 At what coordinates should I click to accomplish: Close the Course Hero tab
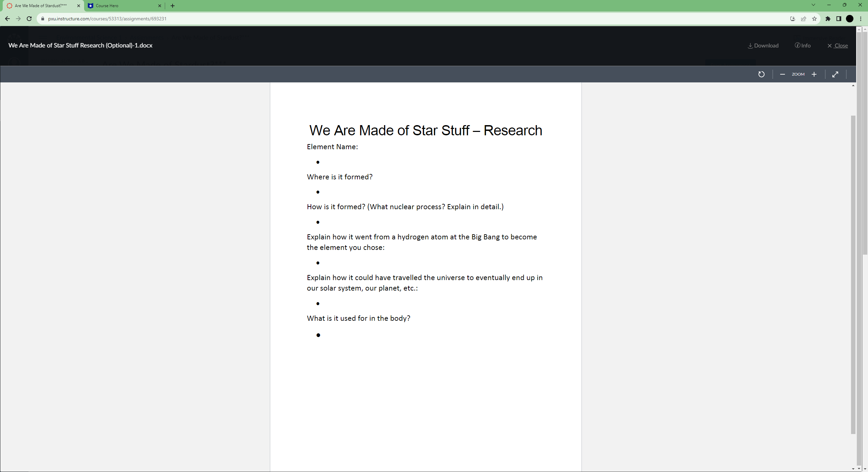[160, 6]
